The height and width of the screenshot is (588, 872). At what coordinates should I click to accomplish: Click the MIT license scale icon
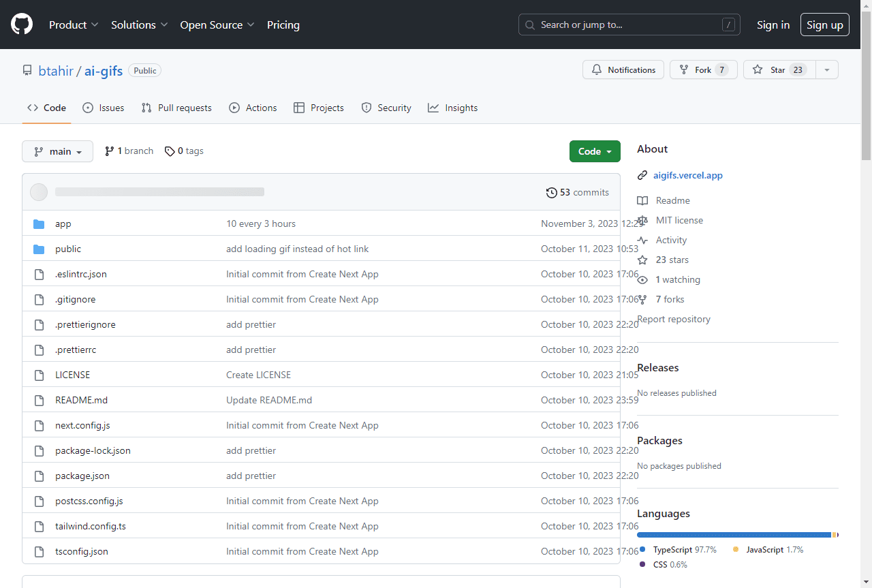(x=642, y=220)
